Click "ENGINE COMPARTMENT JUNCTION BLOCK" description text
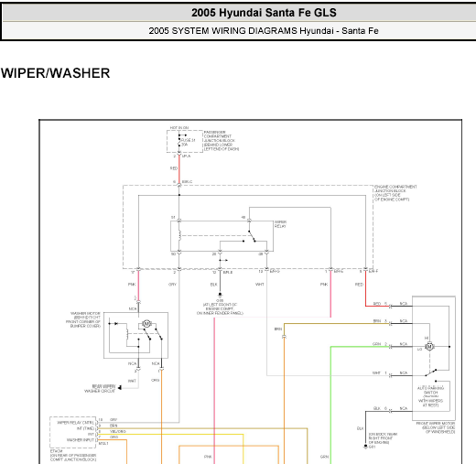Screen dimensions: 476x464 (x=395, y=193)
